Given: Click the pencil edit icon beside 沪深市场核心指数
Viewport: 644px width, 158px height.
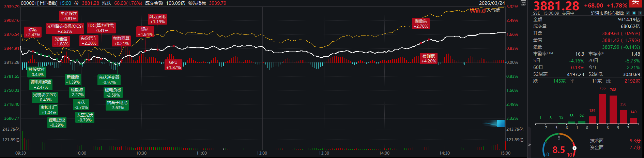Looking at the screenshot, I should pos(628,13).
